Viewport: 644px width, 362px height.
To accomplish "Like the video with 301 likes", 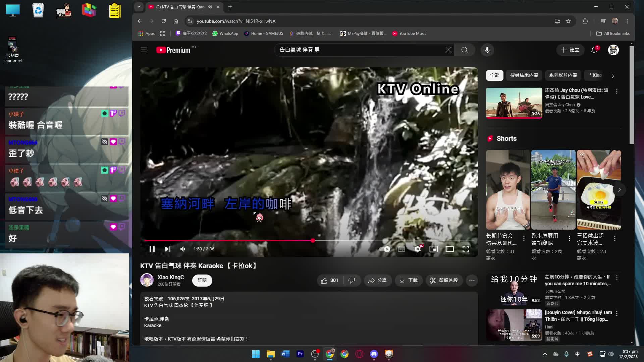I will coord(330,281).
